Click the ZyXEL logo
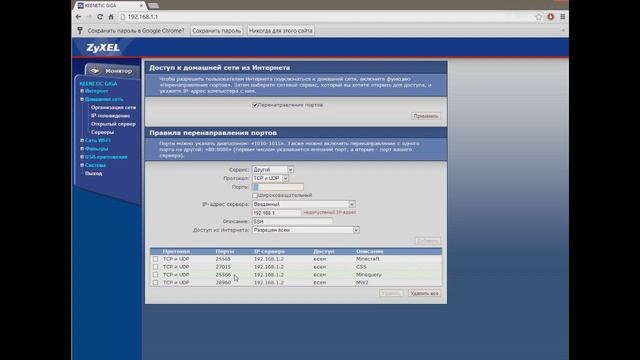Screen dimensions: 640x360 tap(103, 48)
